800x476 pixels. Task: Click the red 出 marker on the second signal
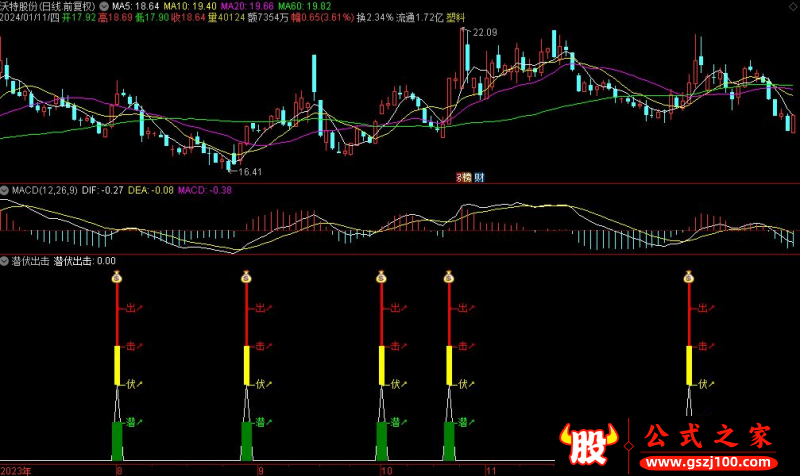[x=261, y=308]
